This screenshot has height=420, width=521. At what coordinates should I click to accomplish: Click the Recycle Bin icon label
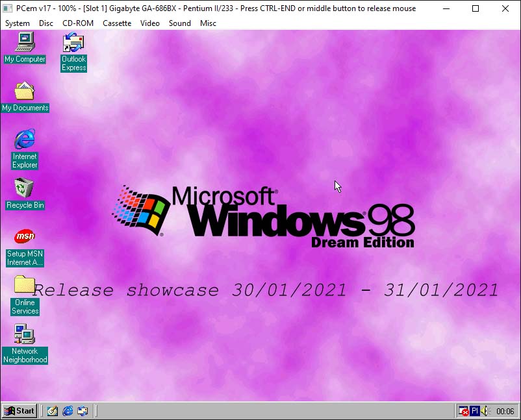pos(25,205)
